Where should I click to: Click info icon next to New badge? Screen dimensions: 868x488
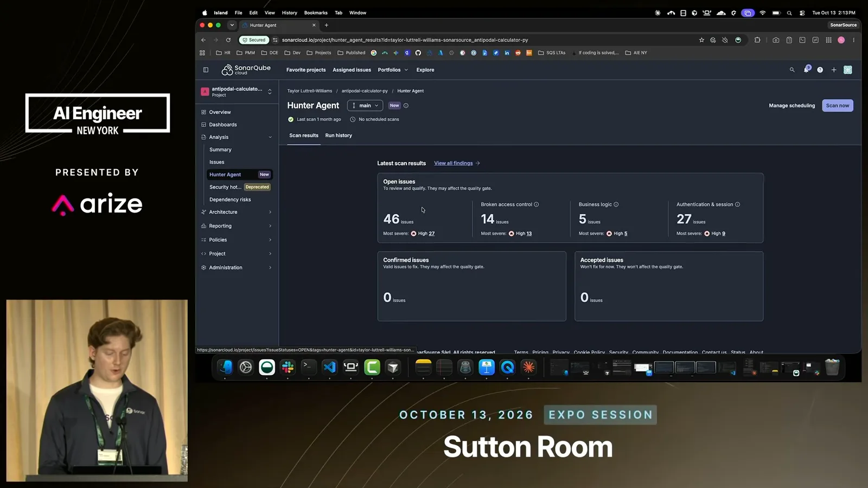[x=406, y=106]
